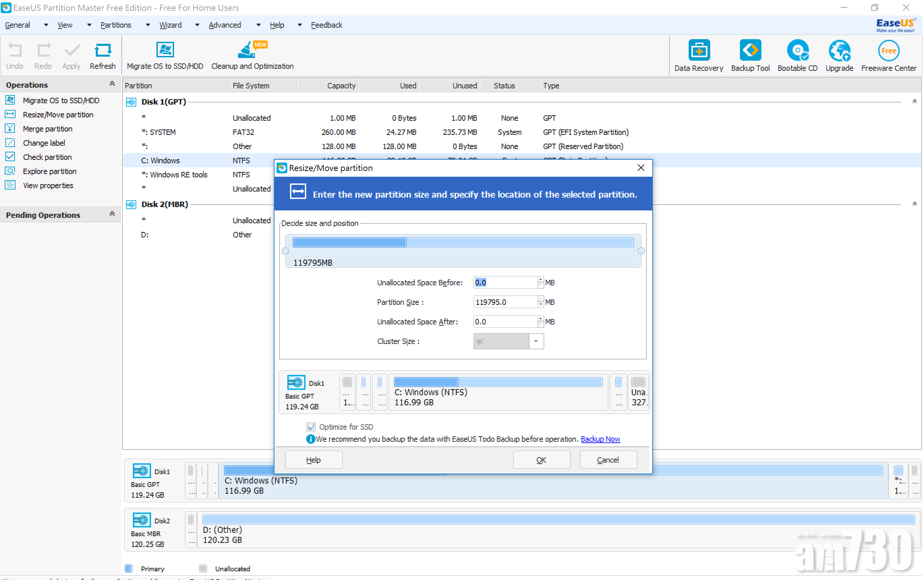Screen dimensions: 924x580
Task: Select View properties operation
Action: [48, 186]
